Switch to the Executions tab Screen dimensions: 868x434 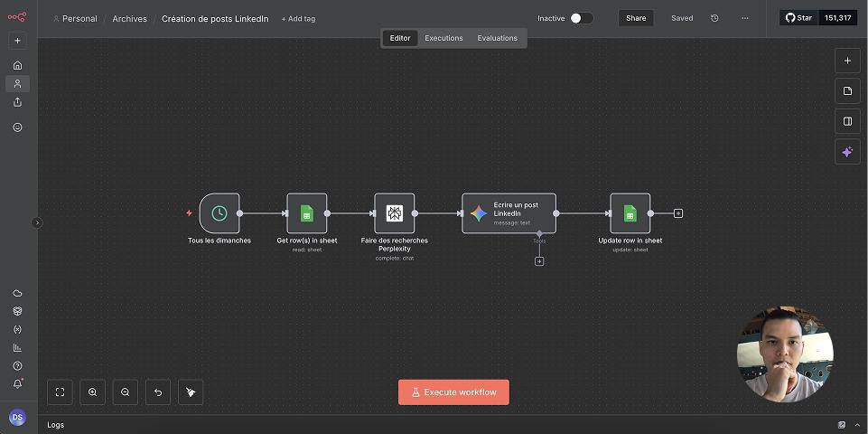click(443, 38)
